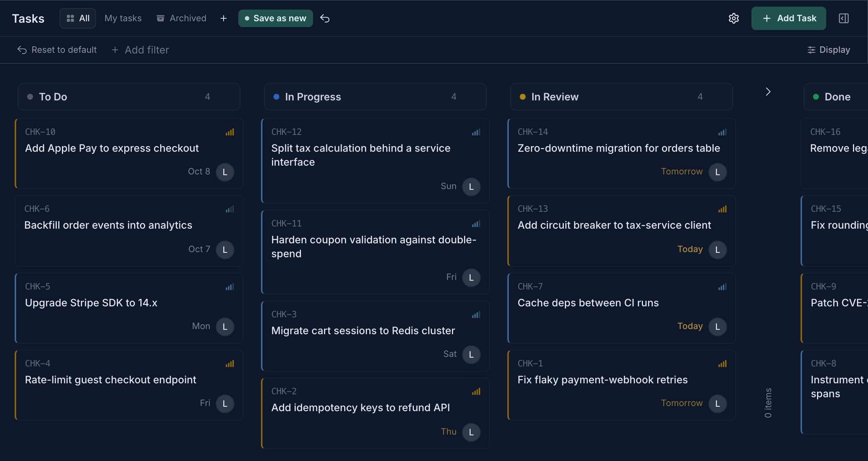Click assignee avatar on Add idempotency keys card
868x461 pixels.
point(471,432)
